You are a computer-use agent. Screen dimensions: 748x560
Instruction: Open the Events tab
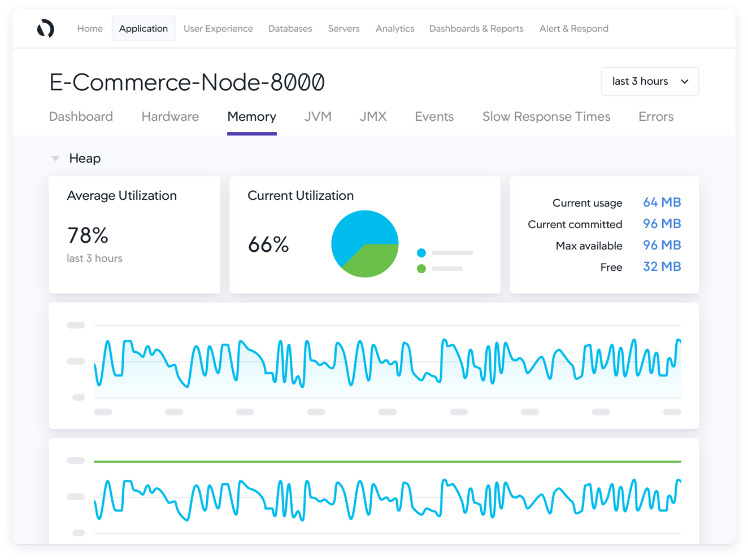coord(434,116)
